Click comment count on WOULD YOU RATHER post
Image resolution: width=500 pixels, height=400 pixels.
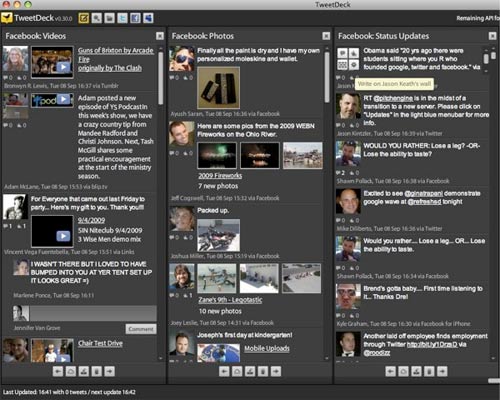point(341,173)
